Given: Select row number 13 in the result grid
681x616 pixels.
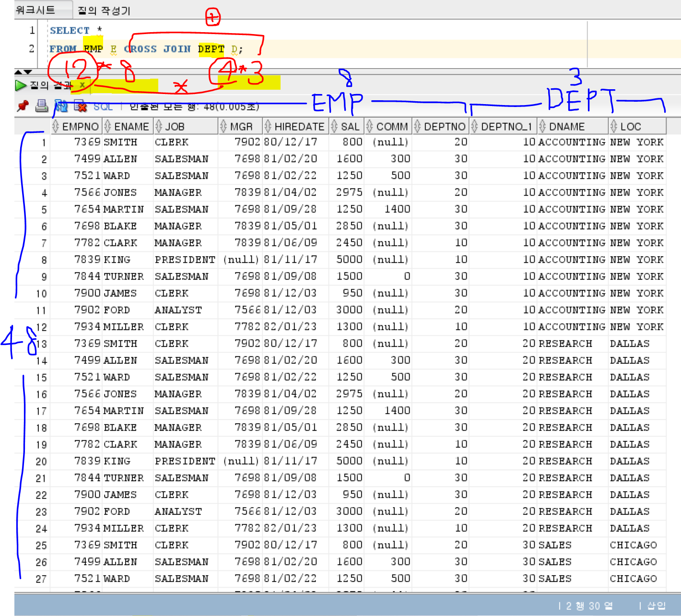Looking at the screenshot, I should tap(42, 344).
